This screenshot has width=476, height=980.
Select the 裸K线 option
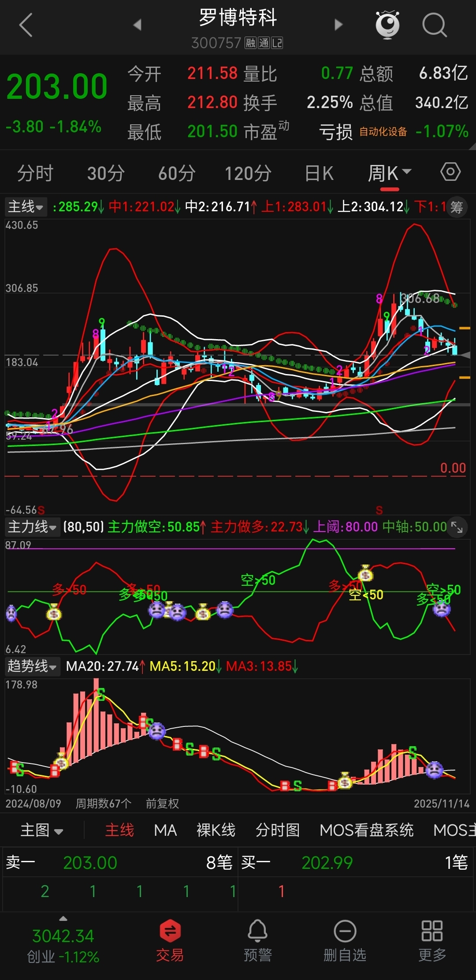click(x=216, y=830)
